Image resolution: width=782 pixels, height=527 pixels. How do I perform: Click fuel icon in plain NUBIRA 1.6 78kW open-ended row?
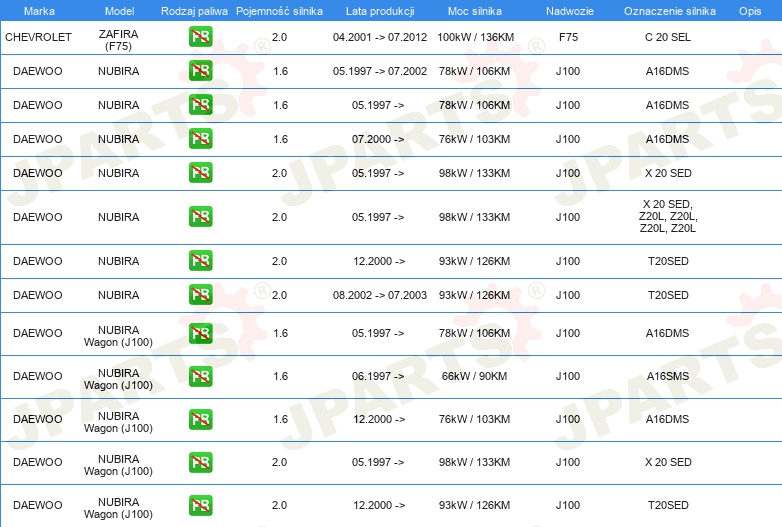point(200,105)
